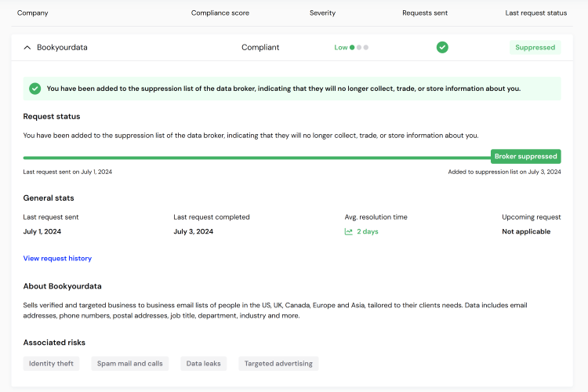Click the Upcoming request label
Viewport: 588px width, 392px height.
[532, 217]
